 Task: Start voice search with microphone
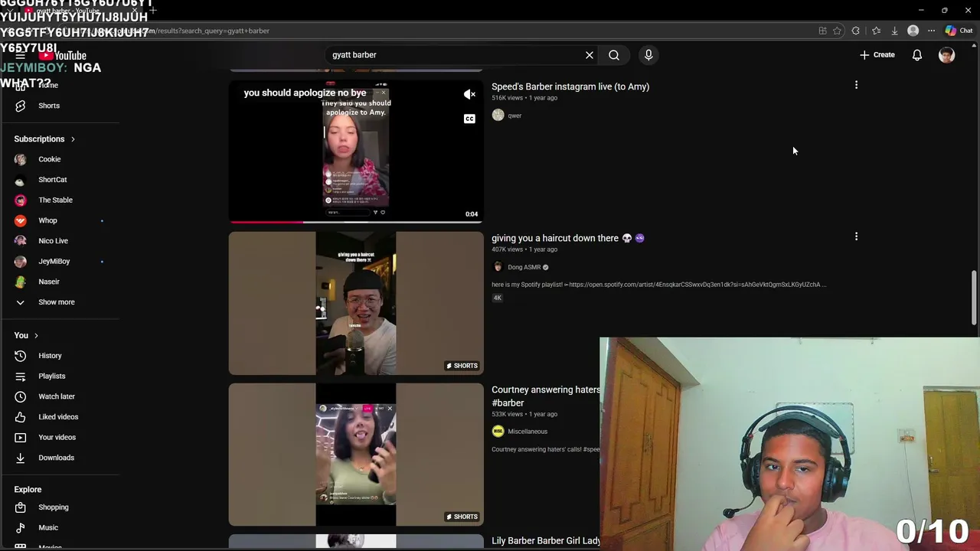point(648,55)
